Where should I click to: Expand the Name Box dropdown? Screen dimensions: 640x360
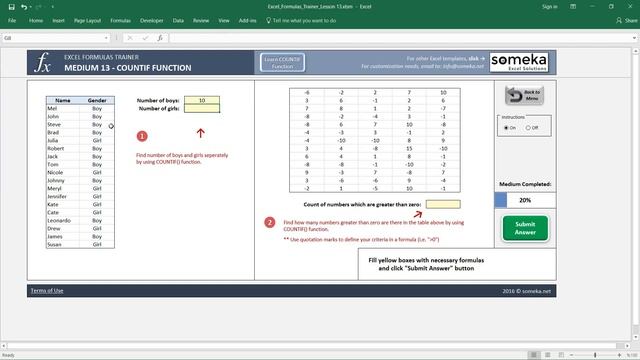point(106,38)
